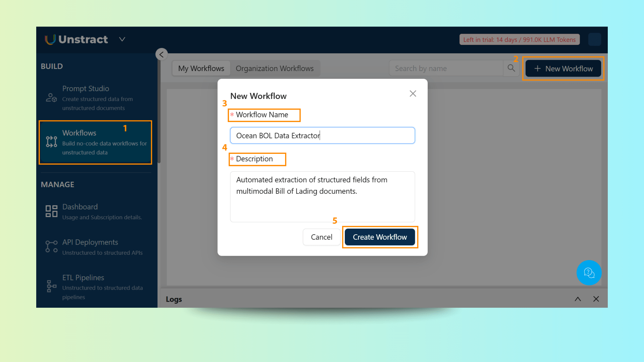This screenshot has width=644, height=362.
Task: Click the ETL Pipelines icon
Action: (51, 286)
